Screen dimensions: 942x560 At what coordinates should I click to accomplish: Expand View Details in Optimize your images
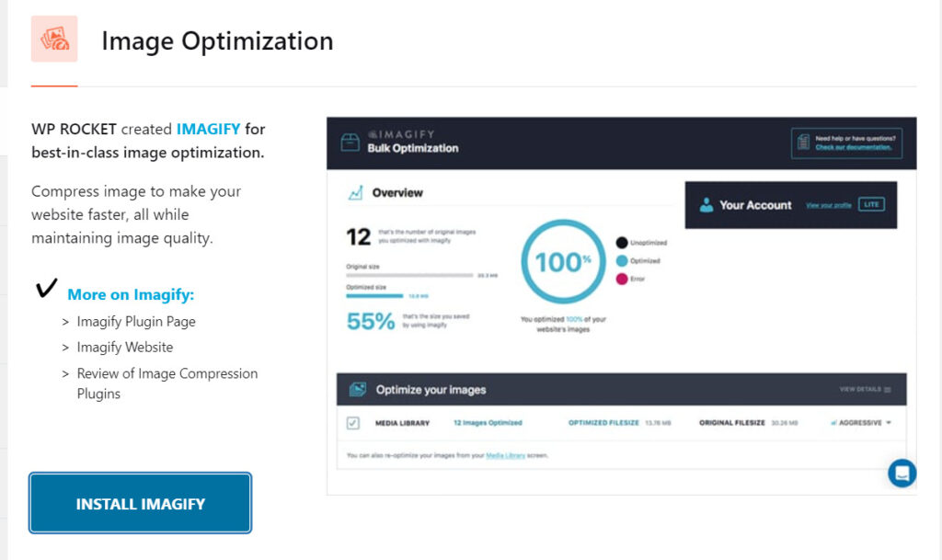coord(865,390)
